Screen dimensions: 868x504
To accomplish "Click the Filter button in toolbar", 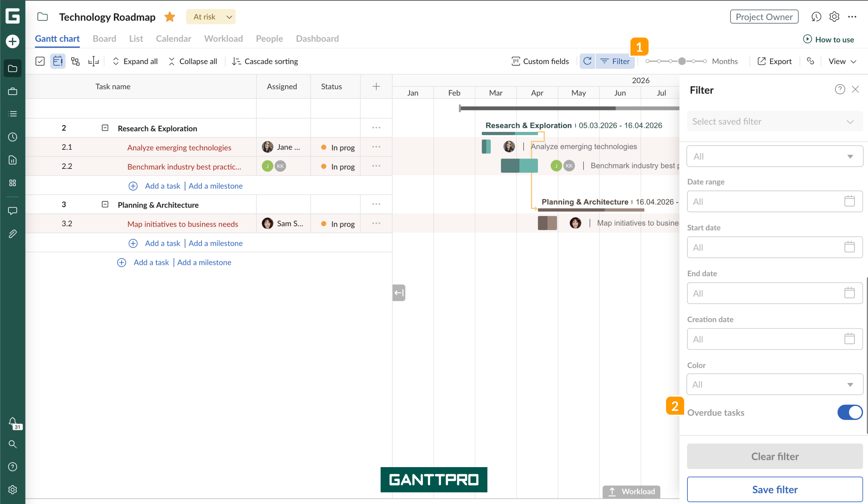I will click(x=615, y=61).
